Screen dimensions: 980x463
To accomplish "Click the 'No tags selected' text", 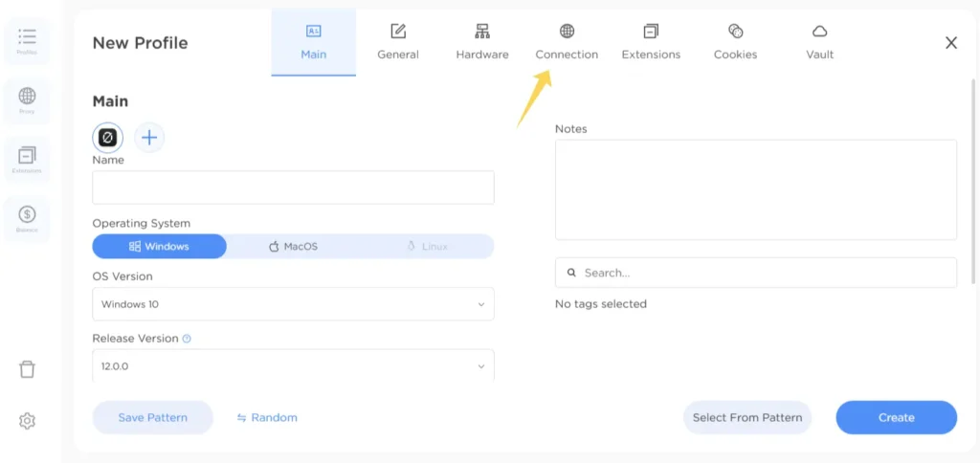I will point(601,304).
